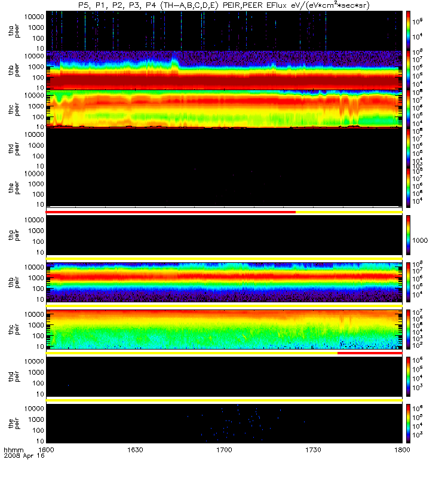Click the 1630 time axis label
Screen dimensions: 448x478
click(x=135, y=450)
